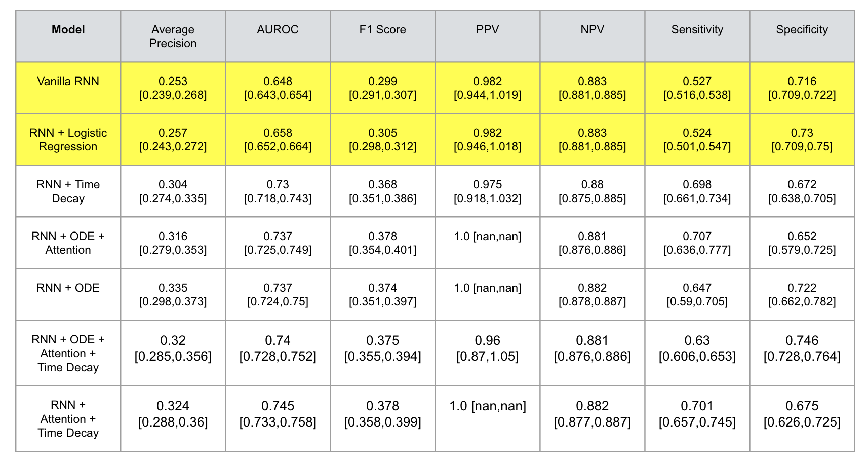Click the AUROC column header
This screenshot has width=868, height=464.
click(278, 30)
